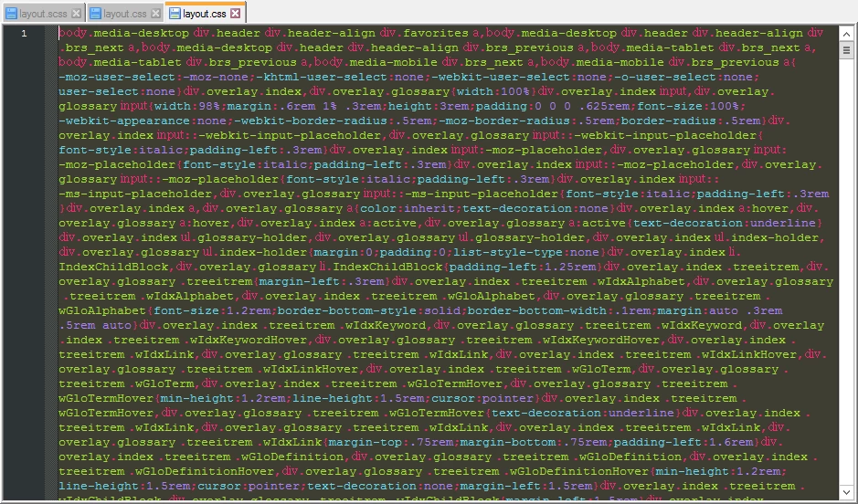Click "color:inherit" in the code

click(x=408, y=209)
